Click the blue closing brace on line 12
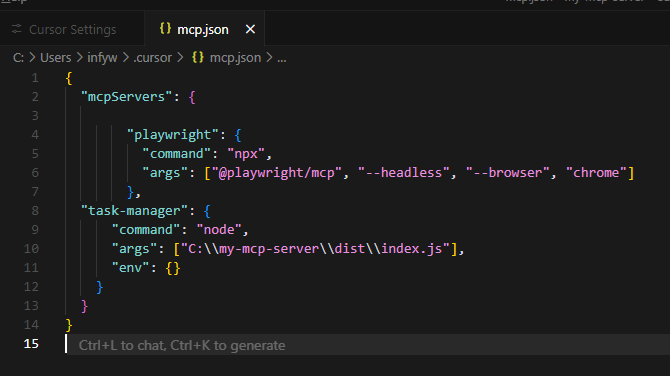 pyautogui.click(x=100, y=287)
